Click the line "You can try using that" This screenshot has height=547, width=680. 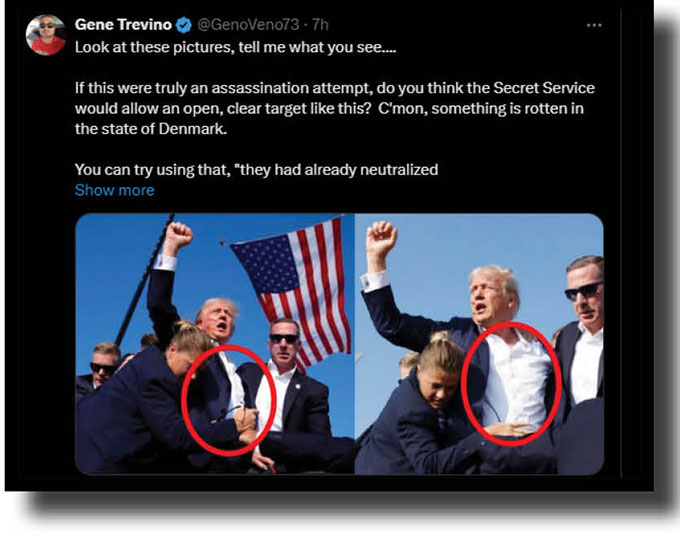tap(256, 170)
